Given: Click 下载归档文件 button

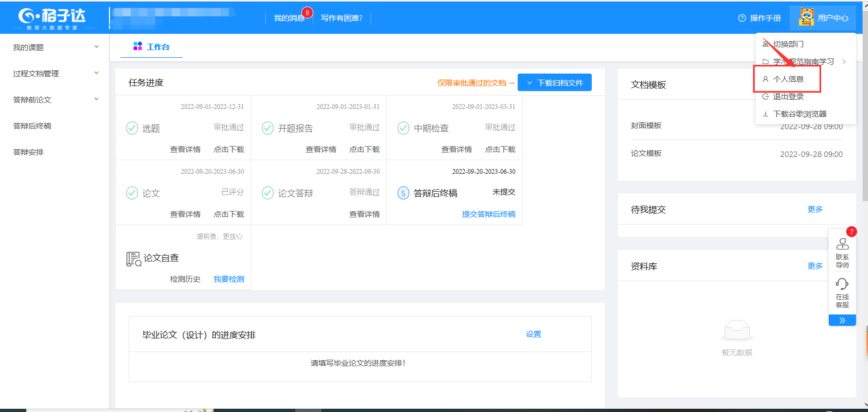Looking at the screenshot, I should (x=554, y=83).
